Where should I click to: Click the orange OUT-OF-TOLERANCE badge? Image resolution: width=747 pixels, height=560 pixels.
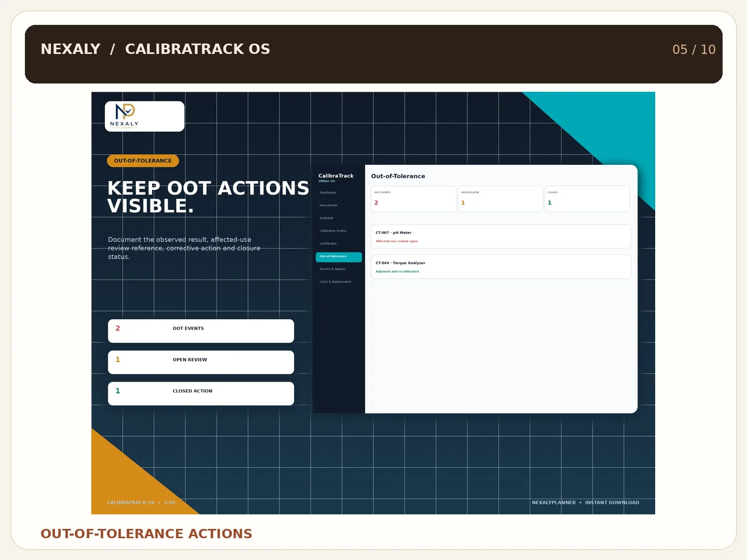click(x=143, y=161)
